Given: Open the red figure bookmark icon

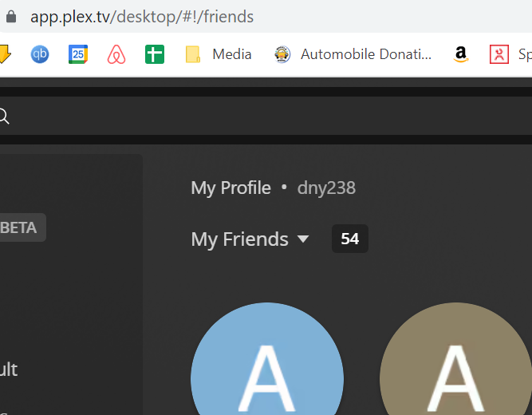Looking at the screenshot, I should 499,54.
